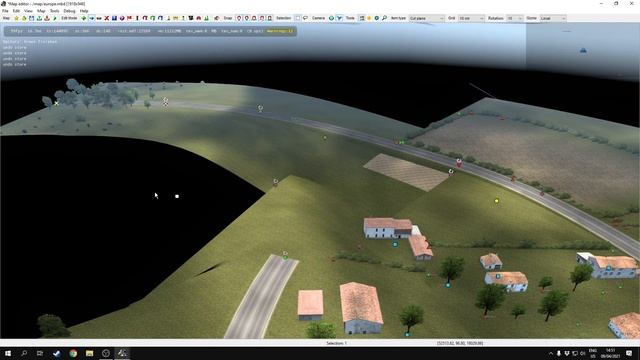Click the blue save-map disk icon

[x=31, y=18]
